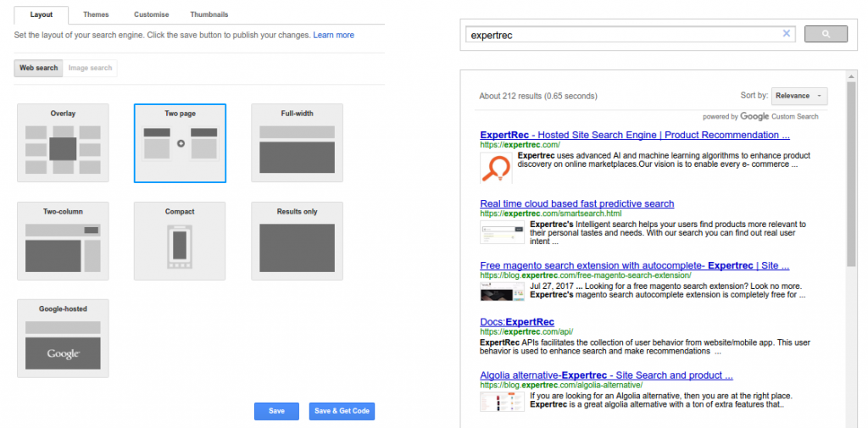Open thumbnail beside magento extension result
The height and width of the screenshot is (428, 868).
pyautogui.click(x=502, y=292)
